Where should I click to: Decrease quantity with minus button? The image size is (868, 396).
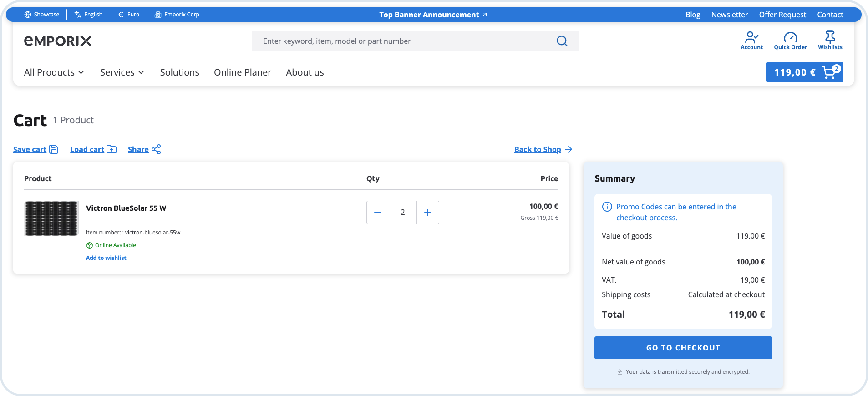coord(378,213)
